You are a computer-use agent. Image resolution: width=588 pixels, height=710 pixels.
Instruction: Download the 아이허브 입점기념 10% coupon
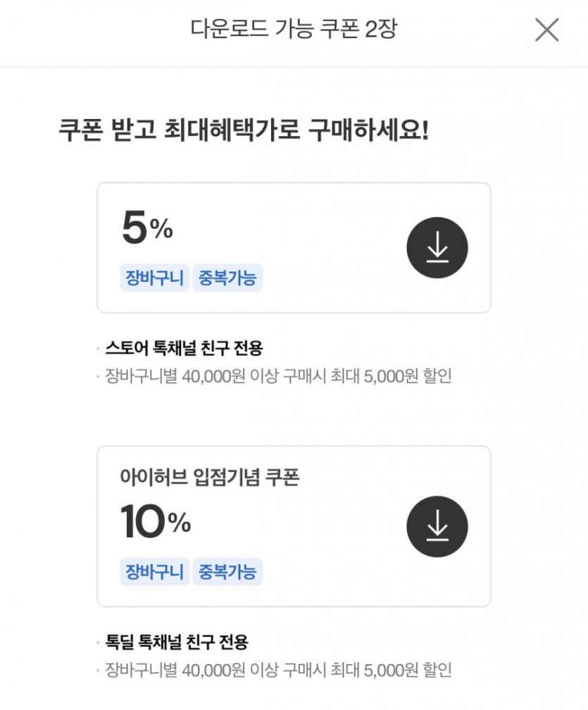tap(437, 527)
